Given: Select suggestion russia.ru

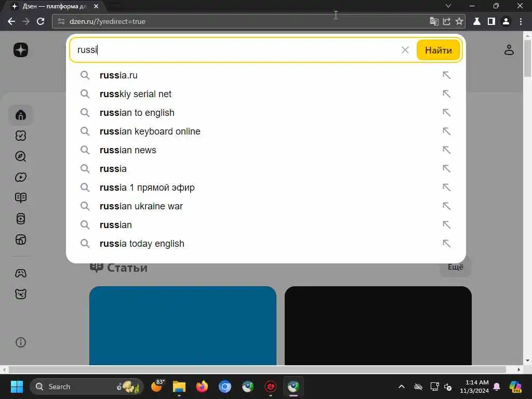Looking at the screenshot, I should 265,75.
